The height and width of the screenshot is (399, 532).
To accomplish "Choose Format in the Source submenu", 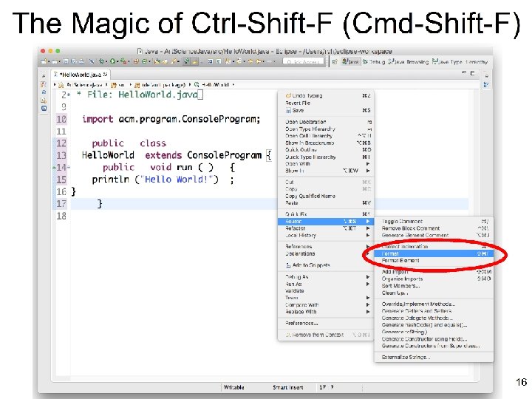I will tap(434, 253).
